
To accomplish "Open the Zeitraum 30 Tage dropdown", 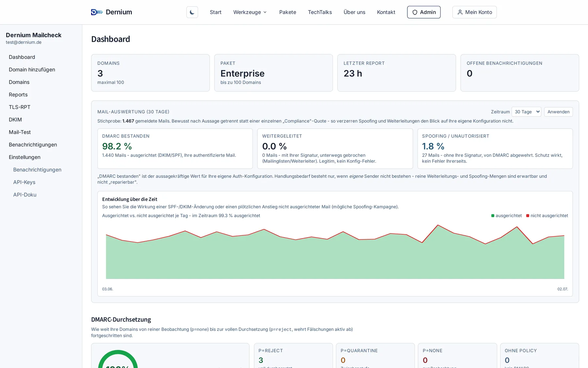I will (526, 112).
